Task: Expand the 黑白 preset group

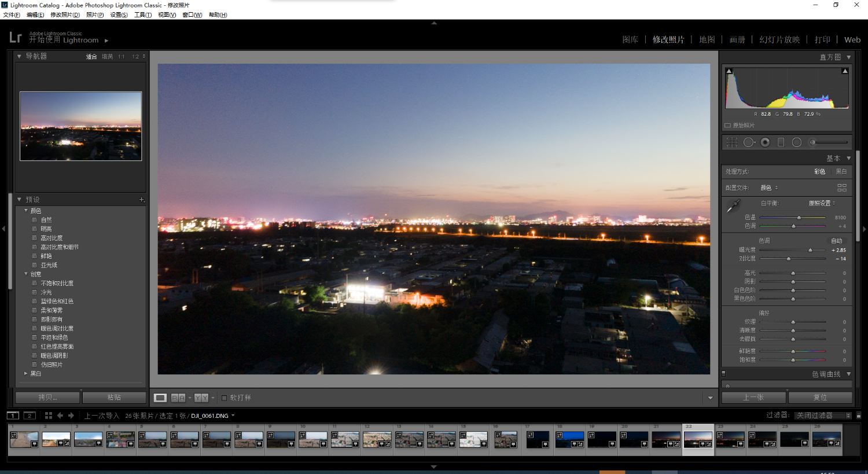Action: click(x=26, y=373)
